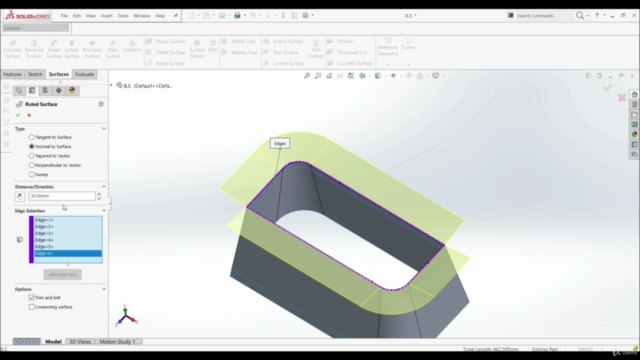Select Edge<6> in edge list

pos(68,253)
